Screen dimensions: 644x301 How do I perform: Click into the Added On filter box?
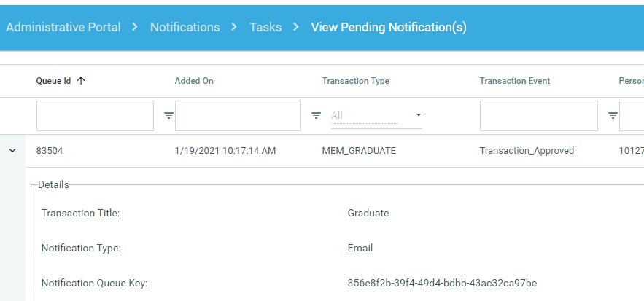point(238,116)
